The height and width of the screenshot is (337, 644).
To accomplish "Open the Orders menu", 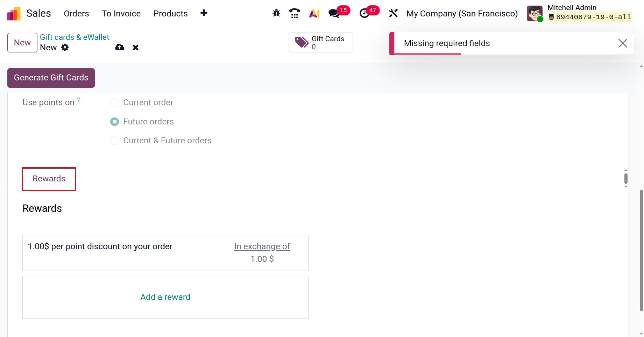I will (76, 14).
